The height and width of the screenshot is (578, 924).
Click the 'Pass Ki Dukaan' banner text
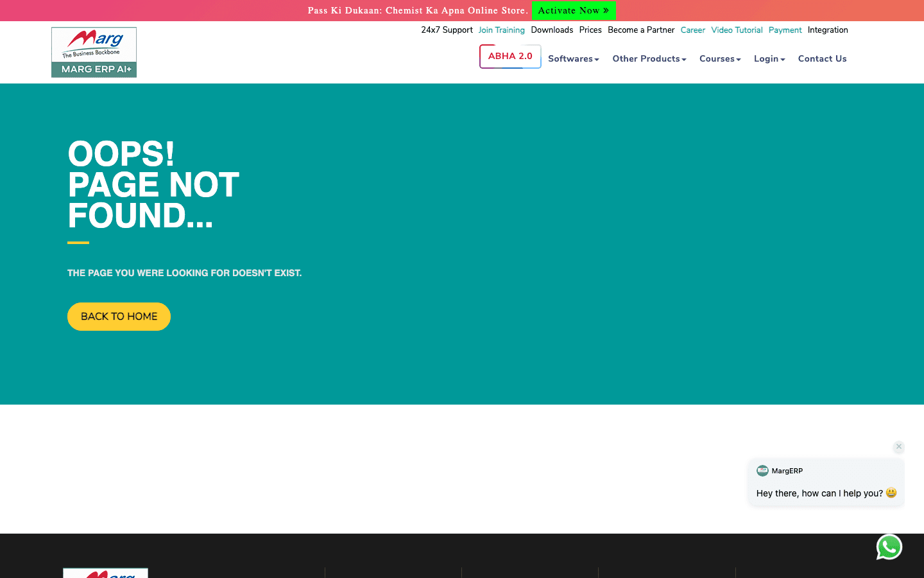click(x=418, y=10)
